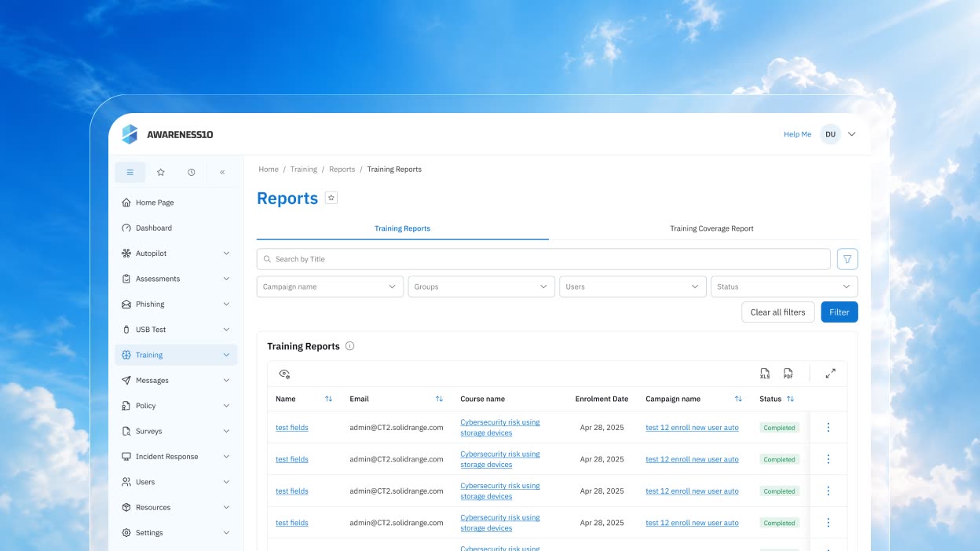Image resolution: width=980 pixels, height=551 pixels.
Task: Open the sidebar favorites star tab
Action: pyautogui.click(x=161, y=172)
